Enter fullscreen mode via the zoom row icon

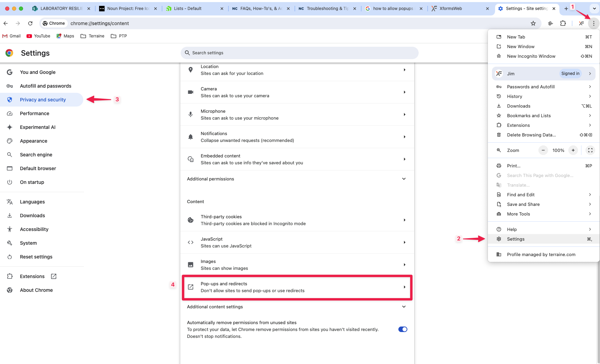[590, 150]
